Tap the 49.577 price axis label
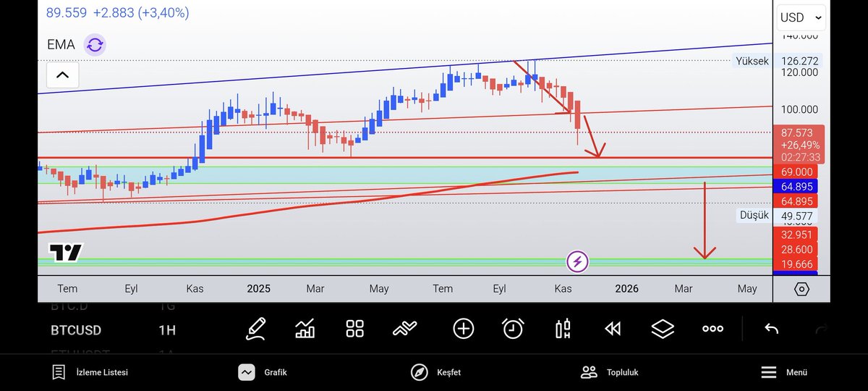Image resolution: width=868 pixels, height=391 pixels. [798, 216]
